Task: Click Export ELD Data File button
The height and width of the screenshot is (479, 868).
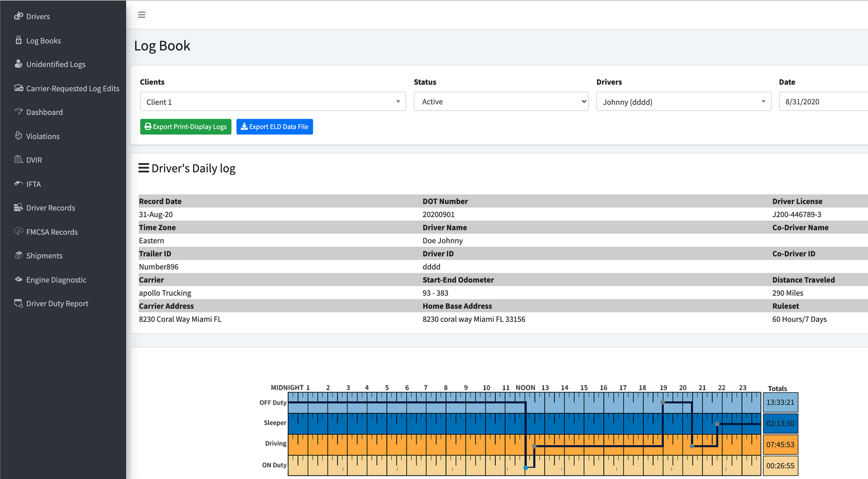Action: coord(275,126)
